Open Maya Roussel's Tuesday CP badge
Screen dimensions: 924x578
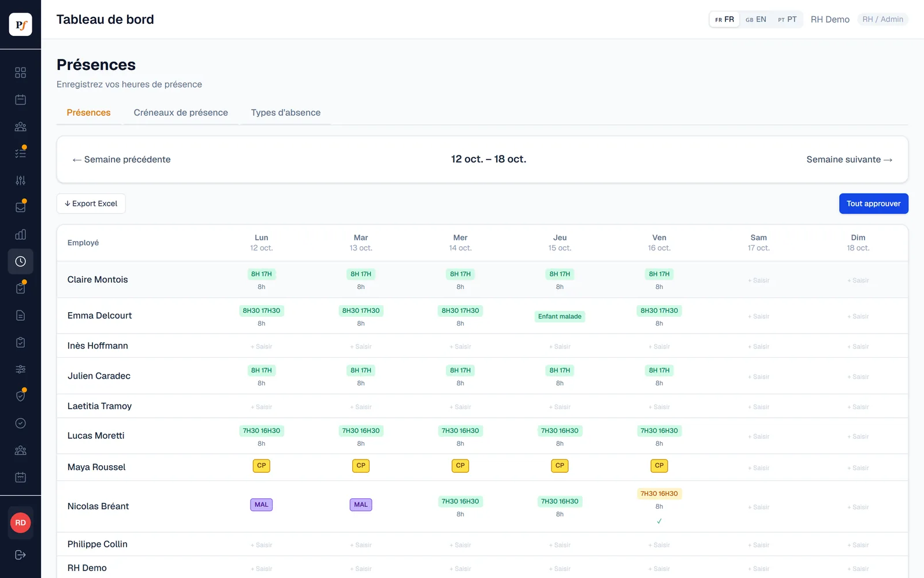[361, 465]
